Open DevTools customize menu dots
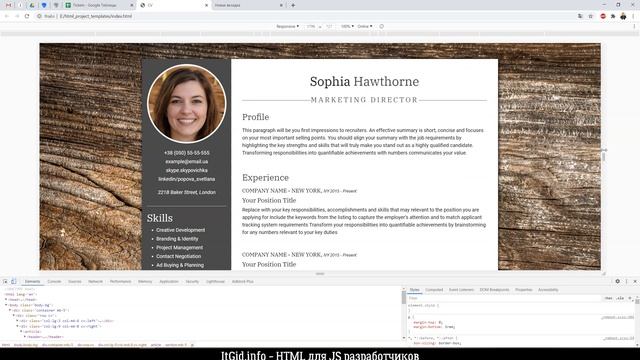Viewport: 640px width, 360px height. (627, 281)
